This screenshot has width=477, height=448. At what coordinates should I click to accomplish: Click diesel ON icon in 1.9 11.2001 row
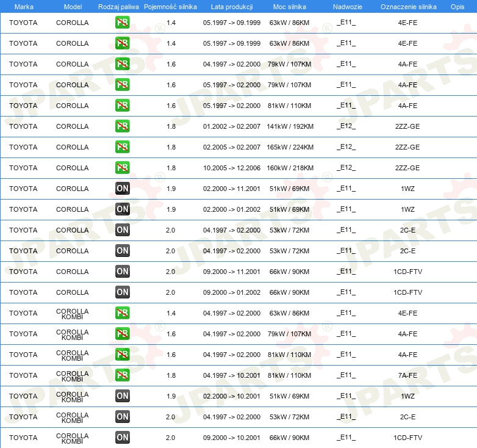[x=122, y=189]
